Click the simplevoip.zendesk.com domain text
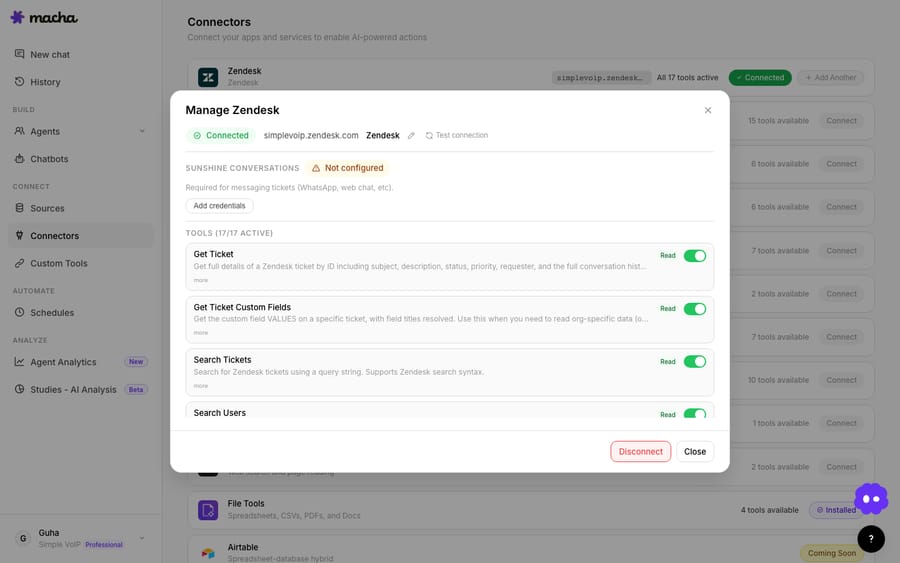Viewport: 900px width, 563px height. pos(311,135)
